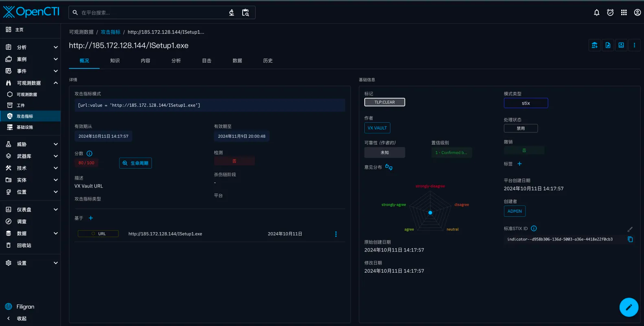Open the recycle bin sidebar item
Image resolution: width=644 pixels, height=326 pixels.
coord(30,245)
